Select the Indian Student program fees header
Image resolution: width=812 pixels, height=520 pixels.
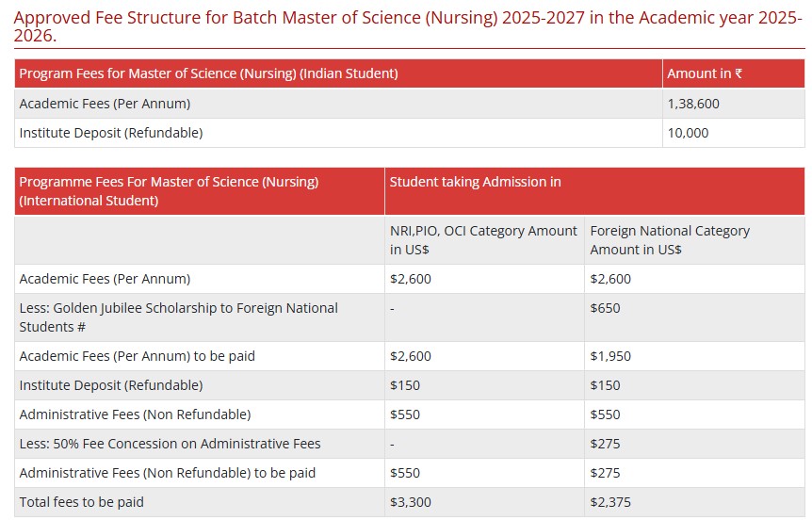[x=208, y=73]
